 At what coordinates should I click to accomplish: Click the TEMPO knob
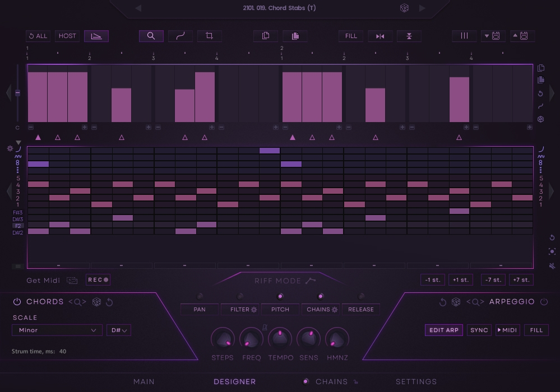(280, 339)
